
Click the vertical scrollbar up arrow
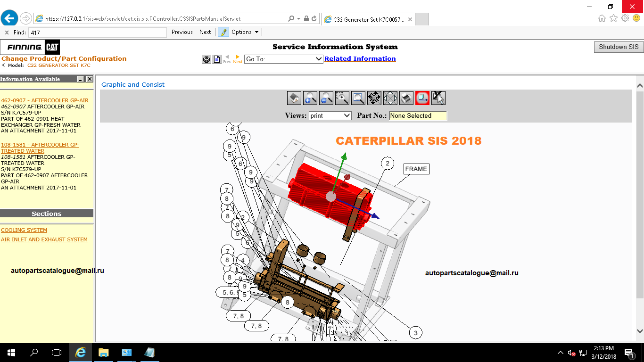[x=640, y=86]
